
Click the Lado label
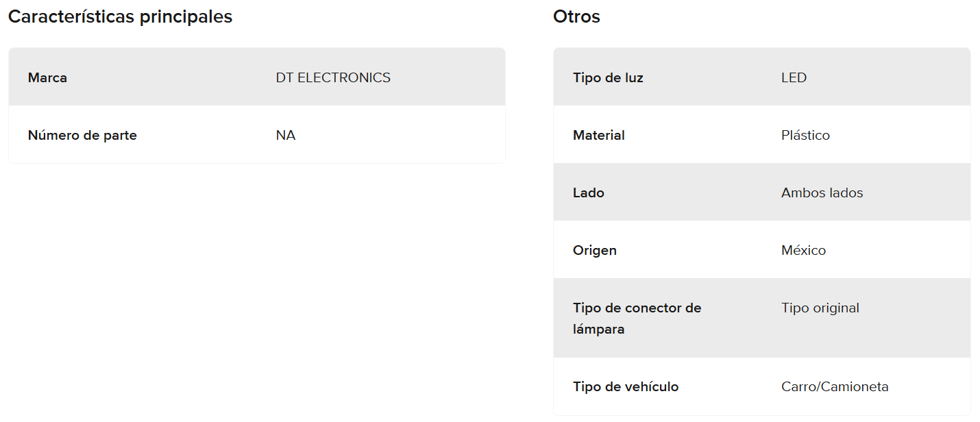588,193
